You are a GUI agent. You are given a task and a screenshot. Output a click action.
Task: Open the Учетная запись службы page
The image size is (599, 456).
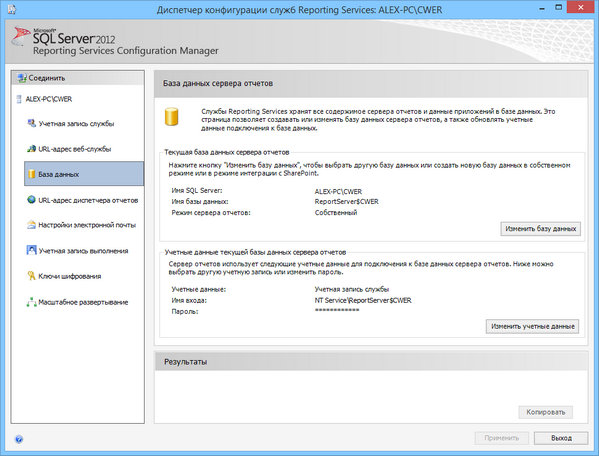tap(76, 124)
